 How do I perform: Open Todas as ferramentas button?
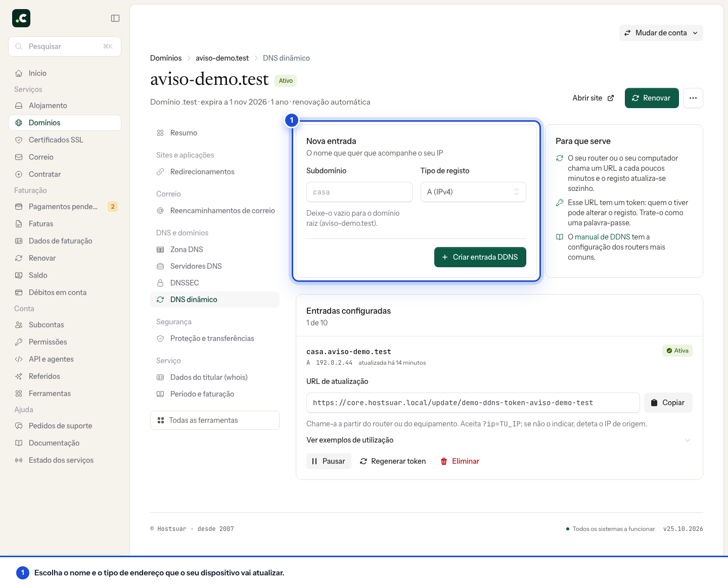click(x=215, y=420)
